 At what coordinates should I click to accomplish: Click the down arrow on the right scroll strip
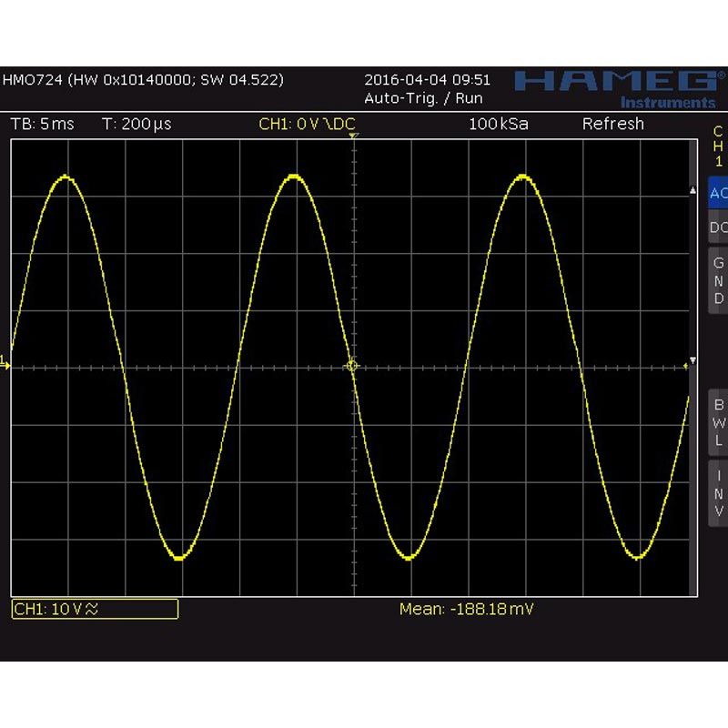(695, 361)
